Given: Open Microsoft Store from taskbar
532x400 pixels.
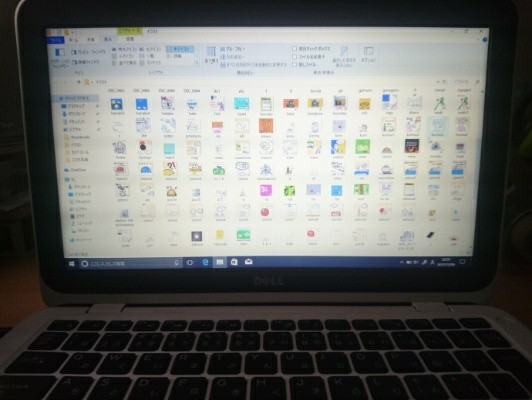Looking at the screenshot, I should point(234,262).
